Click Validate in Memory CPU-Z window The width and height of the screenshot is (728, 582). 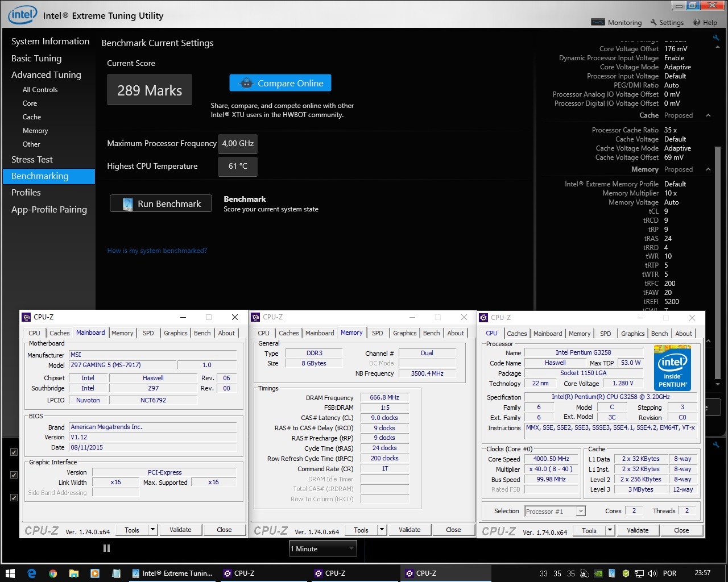click(409, 530)
